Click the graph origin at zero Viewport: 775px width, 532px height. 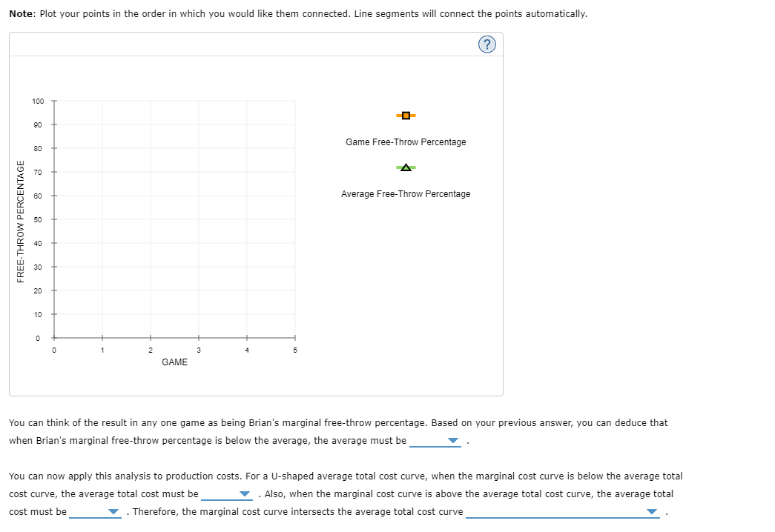(54, 337)
